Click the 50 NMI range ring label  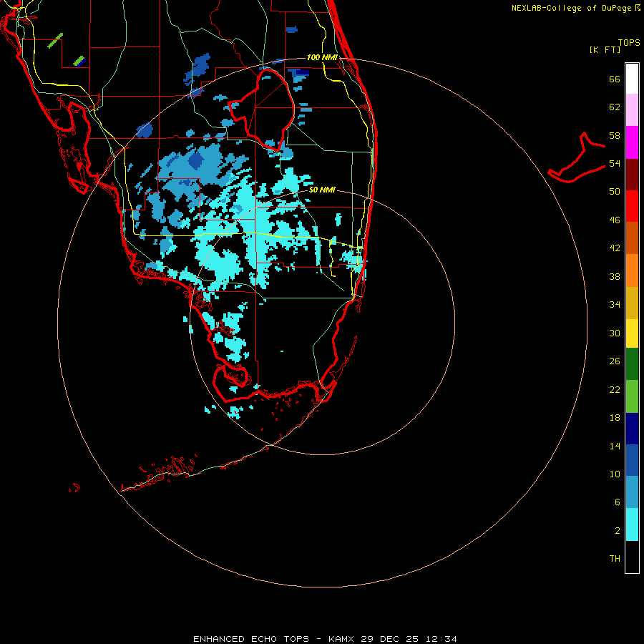point(322,190)
